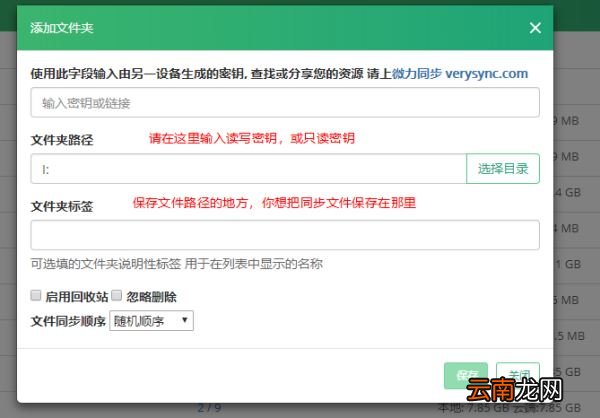This screenshot has height=418, width=600.
Task: Click the 选择目录 button
Action: click(503, 169)
